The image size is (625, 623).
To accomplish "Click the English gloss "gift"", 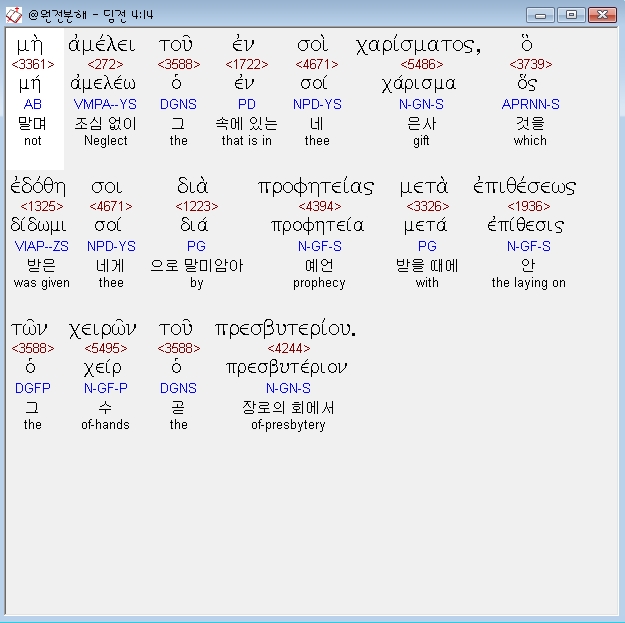I will tap(421, 141).
